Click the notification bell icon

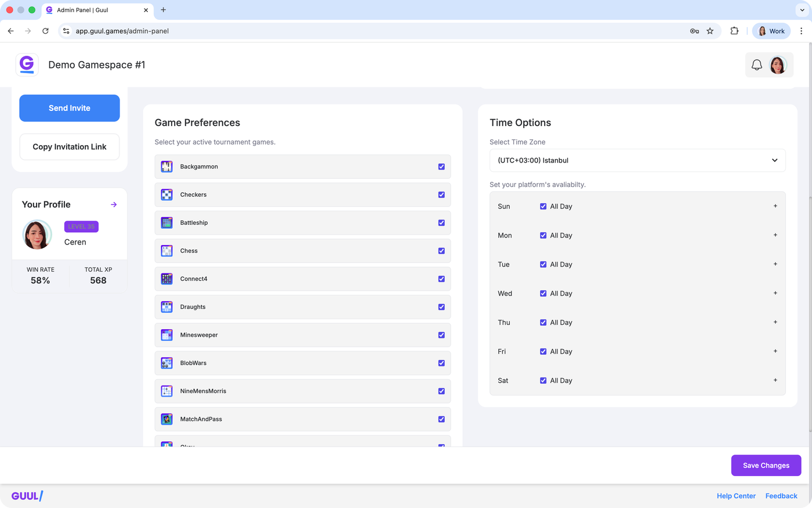(x=756, y=65)
